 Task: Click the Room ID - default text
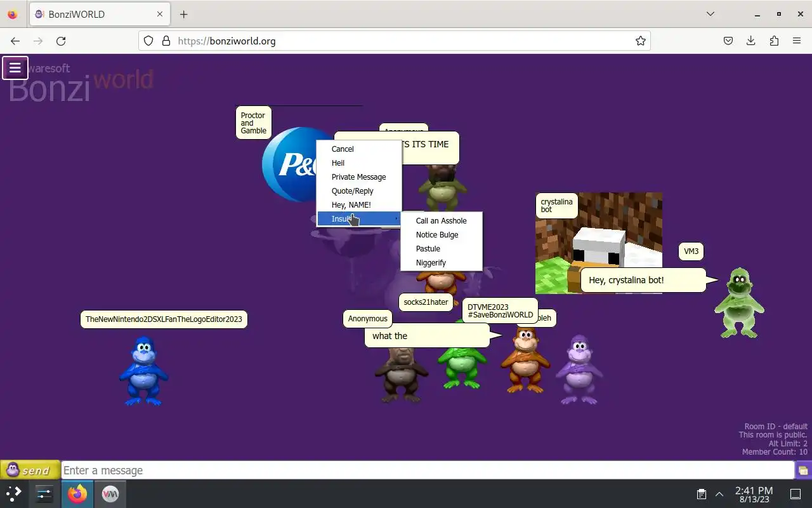[x=776, y=427]
